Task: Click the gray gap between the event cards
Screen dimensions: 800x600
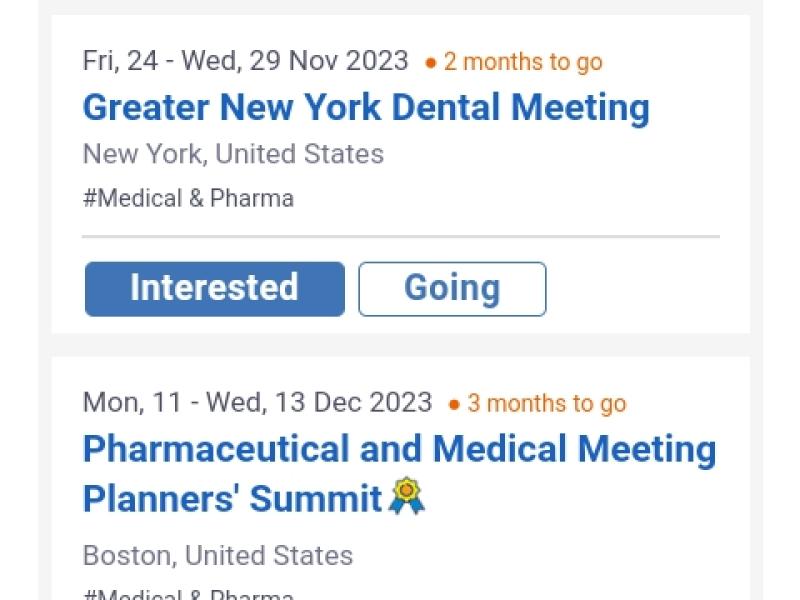Action: [400, 345]
